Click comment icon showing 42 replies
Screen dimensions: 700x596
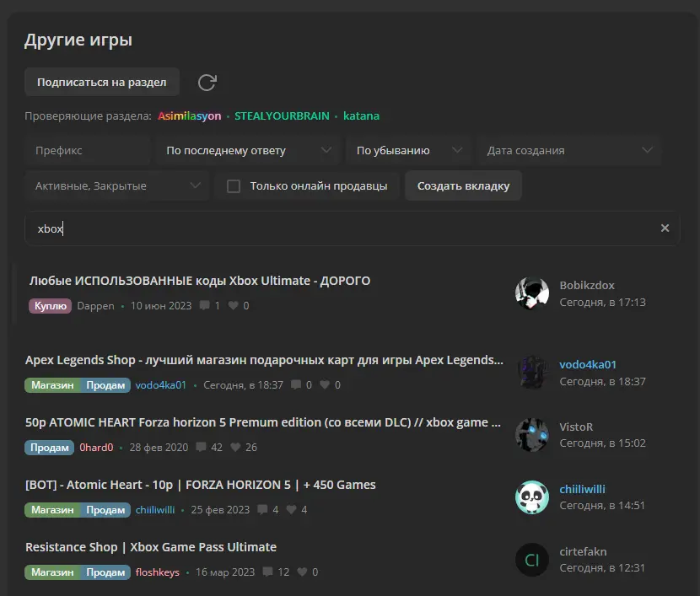[x=201, y=447]
